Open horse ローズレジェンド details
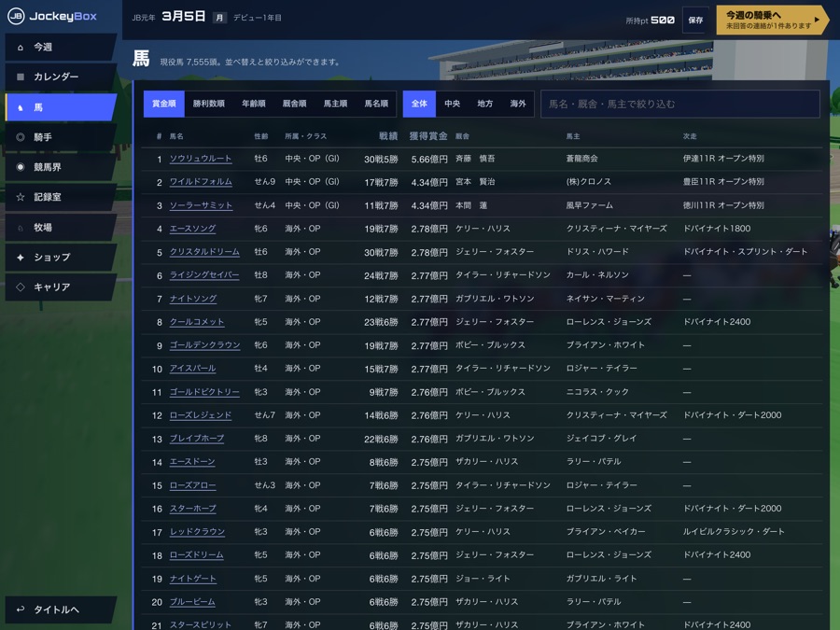Viewport: 840px width, 630px height. (201, 415)
